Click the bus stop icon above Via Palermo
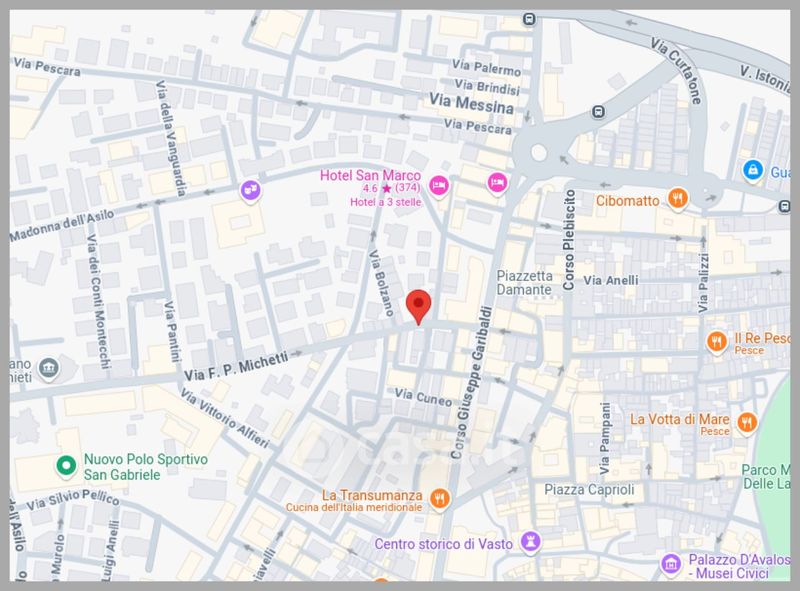This screenshot has height=591, width=800. click(529, 19)
